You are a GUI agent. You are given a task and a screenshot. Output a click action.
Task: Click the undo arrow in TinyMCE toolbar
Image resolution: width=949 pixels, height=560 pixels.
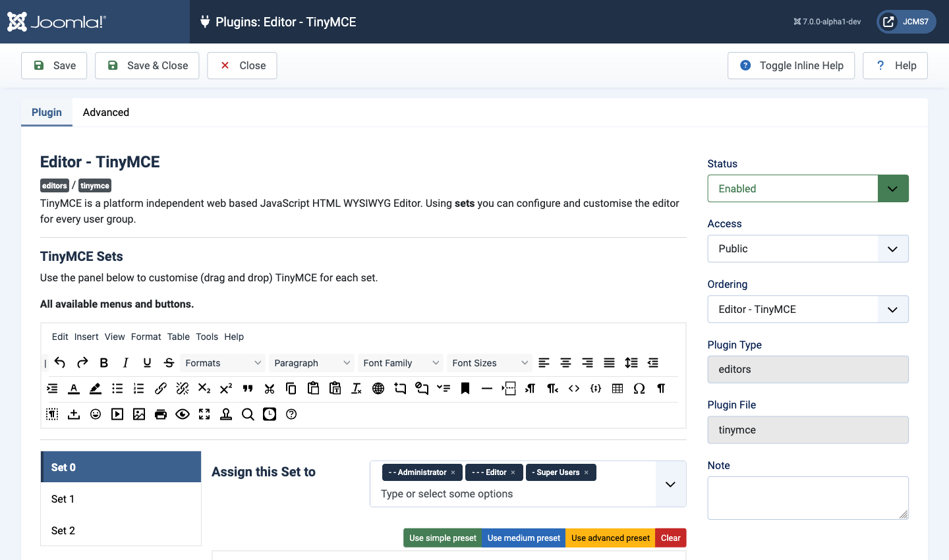pyautogui.click(x=60, y=362)
